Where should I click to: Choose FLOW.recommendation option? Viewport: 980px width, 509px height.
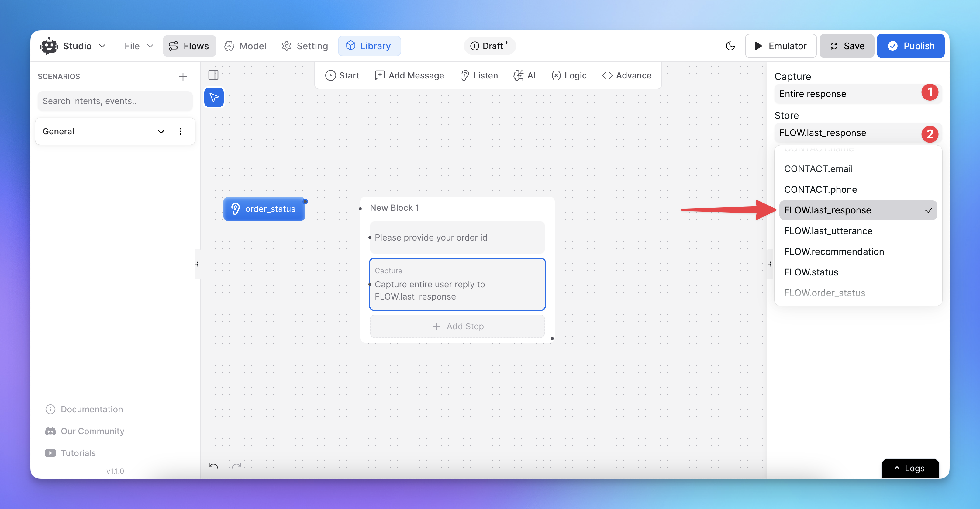(858, 251)
